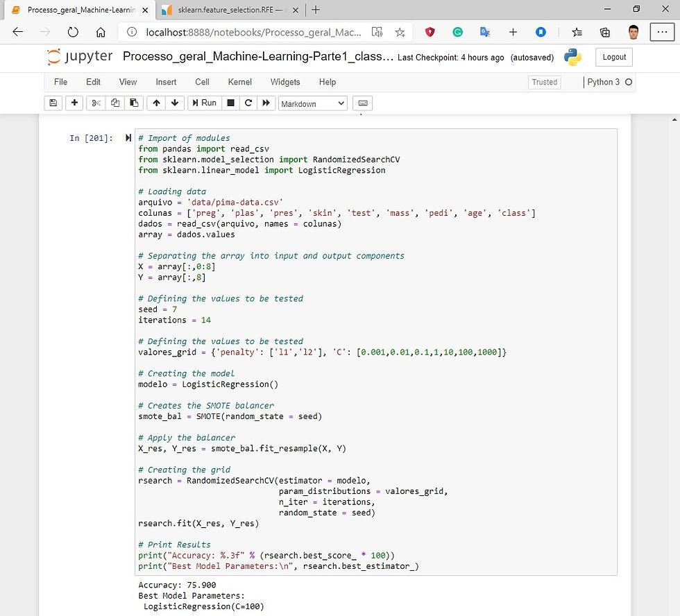Click the "arquivo = 'data/pima-data.csv'" line
Image resolution: width=680 pixels, height=616 pixels.
point(210,202)
